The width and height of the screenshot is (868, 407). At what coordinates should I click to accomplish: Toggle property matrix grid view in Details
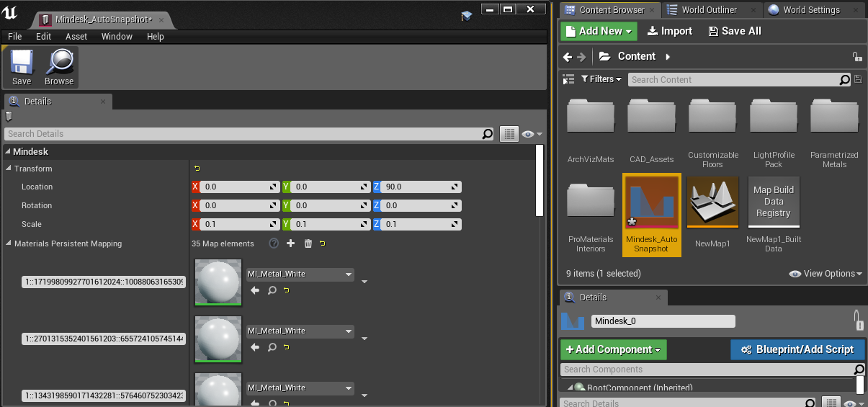point(509,134)
